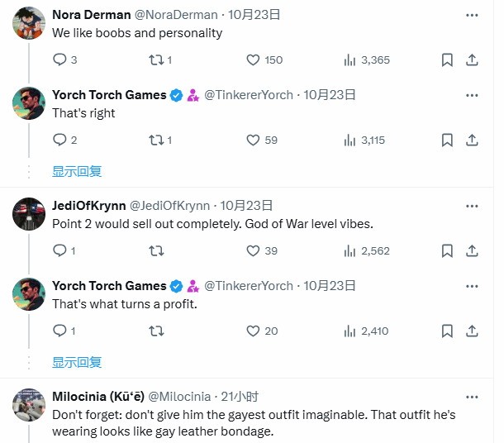
Task: Expand first hidden replies thread link
Action: pyautogui.click(x=77, y=171)
